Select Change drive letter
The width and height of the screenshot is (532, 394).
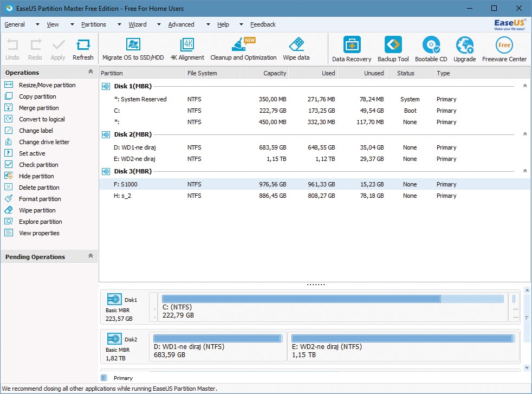[44, 142]
